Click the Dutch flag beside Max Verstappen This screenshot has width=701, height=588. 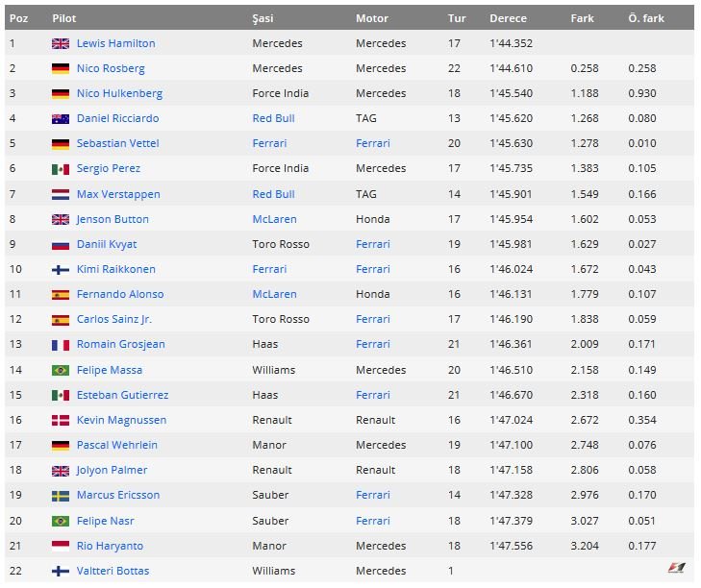click(x=61, y=194)
